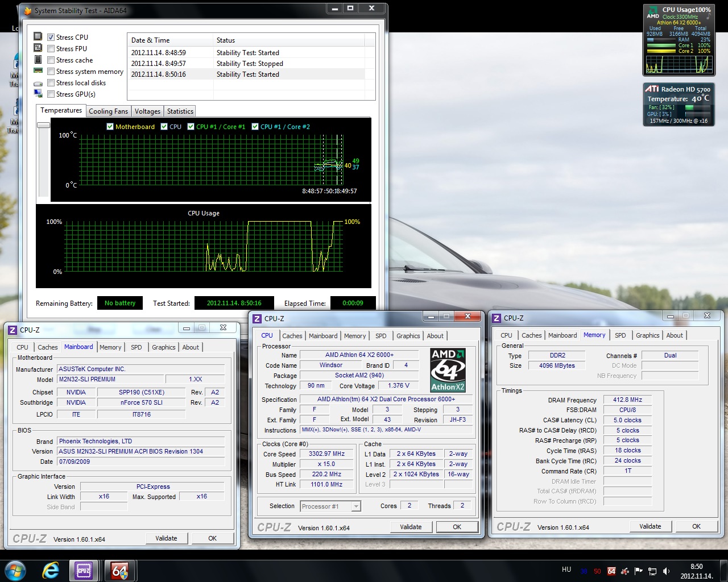Screen dimensions: 728x582
Task: Click the Status column header
Action: pos(289,40)
